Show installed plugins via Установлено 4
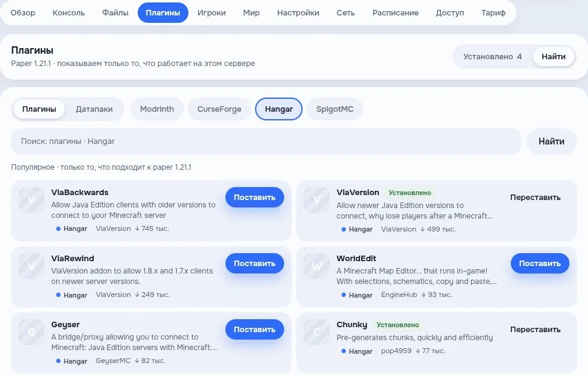 [x=492, y=57]
